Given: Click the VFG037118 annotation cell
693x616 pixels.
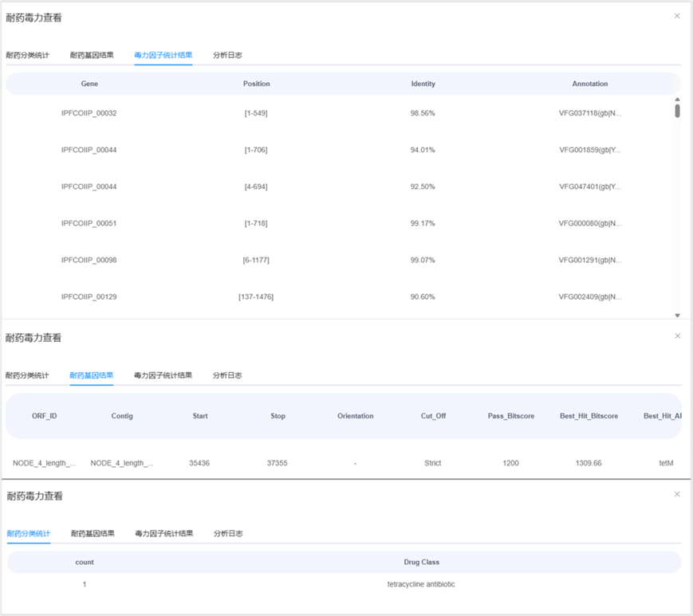Looking at the screenshot, I should click(589, 113).
